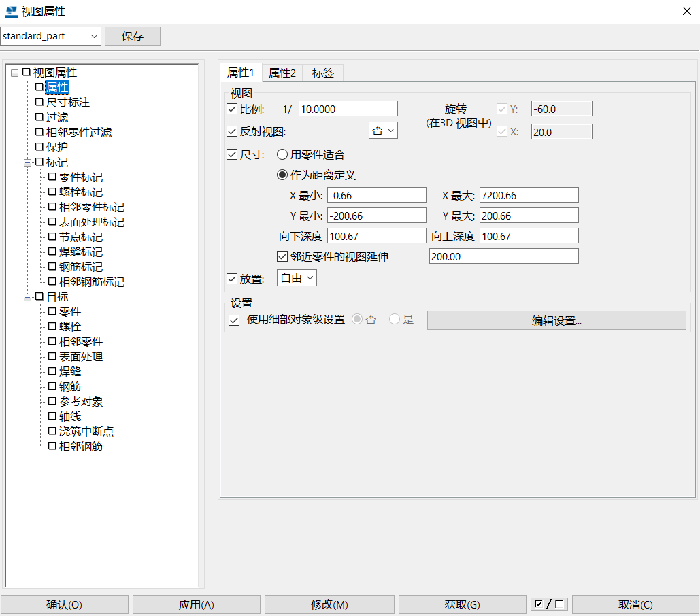Click the ⊽/⌐ toggle-all button near 取消
700x616 pixels.
pyautogui.click(x=548, y=604)
